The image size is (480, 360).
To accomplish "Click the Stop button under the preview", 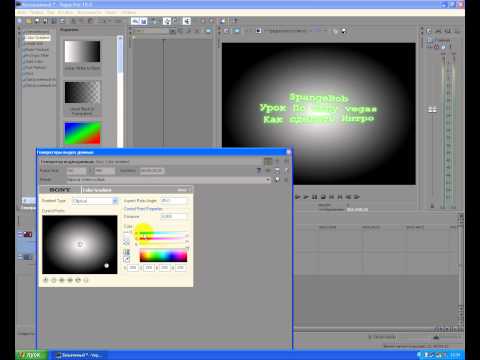I will tap(323, 197).
